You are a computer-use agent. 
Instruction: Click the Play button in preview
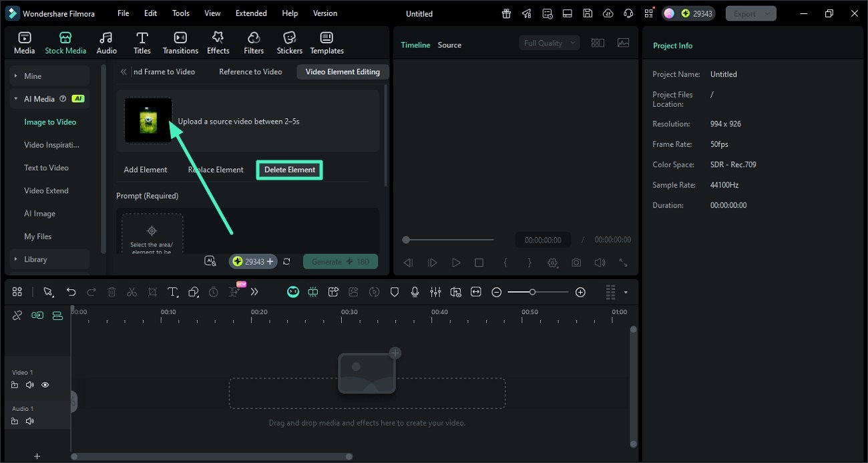coord(456,263)
